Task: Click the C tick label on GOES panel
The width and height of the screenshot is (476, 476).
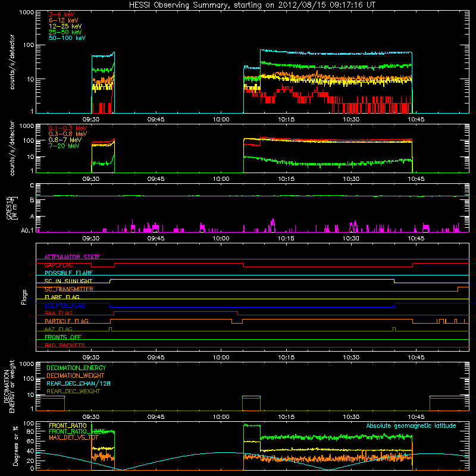Action: click(x=32, y=186)
